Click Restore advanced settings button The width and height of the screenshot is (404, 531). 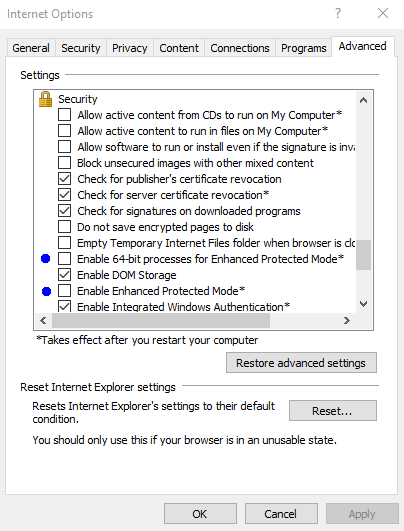tap(301, 363)
